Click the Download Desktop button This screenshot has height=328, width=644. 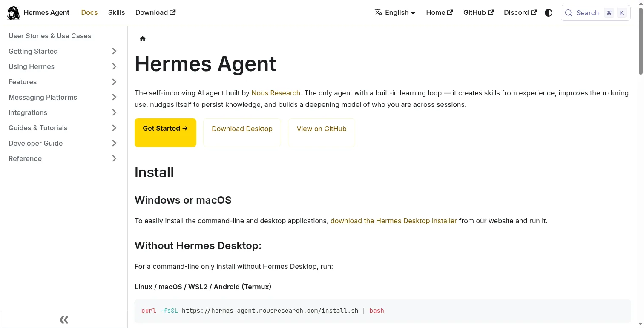pyautogui.click(x=242, y=132)
